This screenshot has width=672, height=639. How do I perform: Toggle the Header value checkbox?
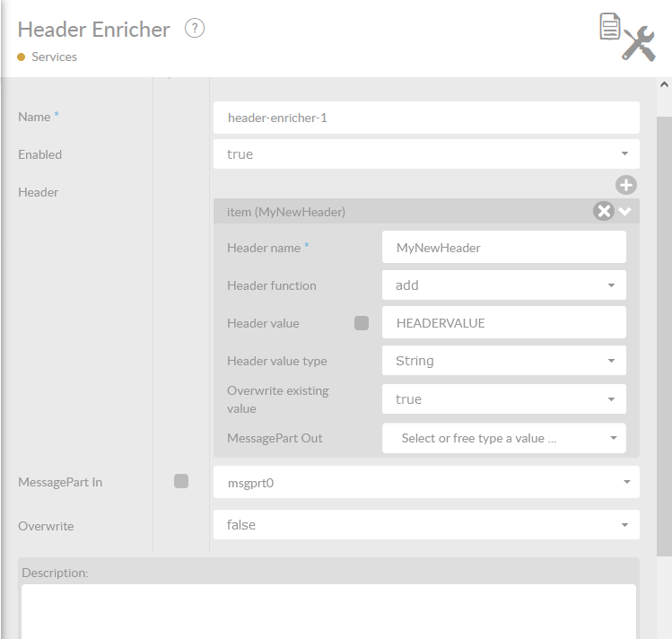coord(362,323)
